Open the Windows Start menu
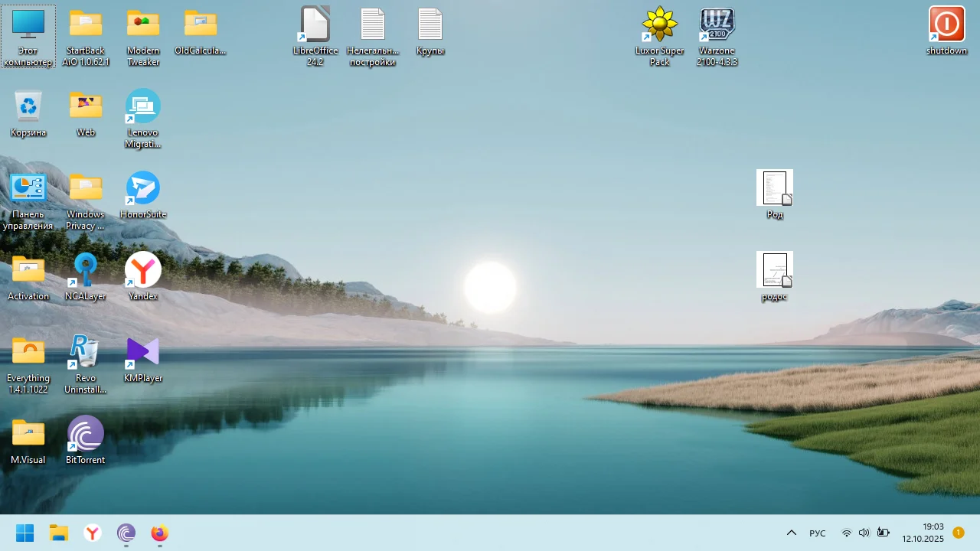The image size is (980, 551). click(25, 533)
